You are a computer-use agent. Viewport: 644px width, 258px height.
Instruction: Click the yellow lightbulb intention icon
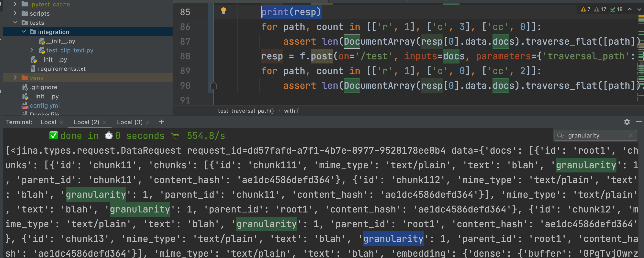click(x=224, y=11)
